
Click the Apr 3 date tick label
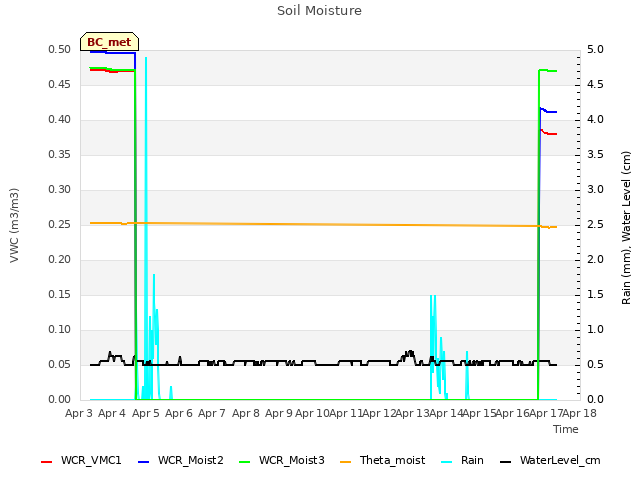click(x=79, y=413)
